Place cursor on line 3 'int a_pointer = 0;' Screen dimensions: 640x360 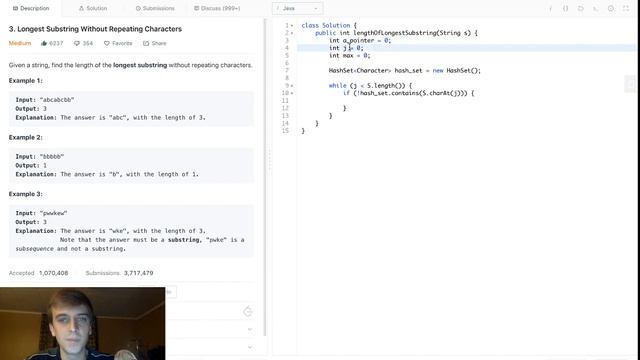click(x=360, y=40)
